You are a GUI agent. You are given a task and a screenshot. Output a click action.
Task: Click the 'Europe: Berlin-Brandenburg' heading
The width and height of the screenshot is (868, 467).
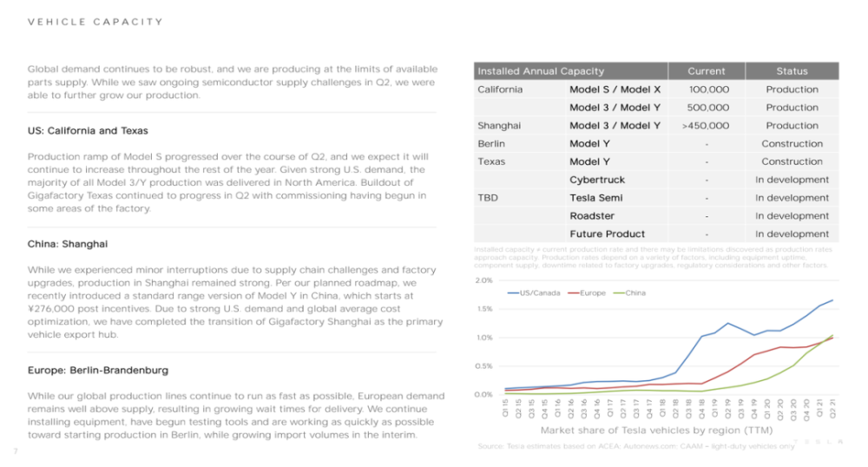point(98,371)
